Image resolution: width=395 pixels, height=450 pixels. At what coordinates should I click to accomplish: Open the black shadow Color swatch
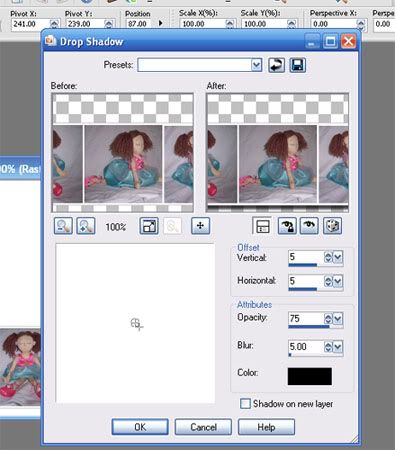click(310, 376)
